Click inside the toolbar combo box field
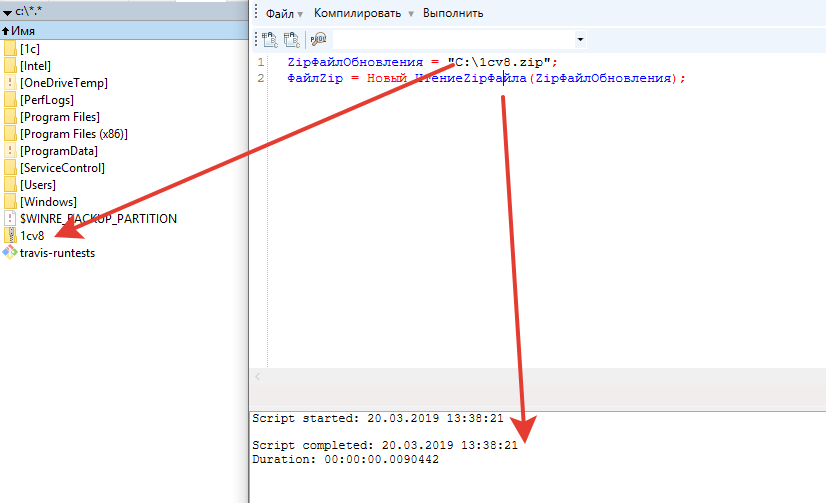Screen dimensions: 826x503 click(454, 40)
